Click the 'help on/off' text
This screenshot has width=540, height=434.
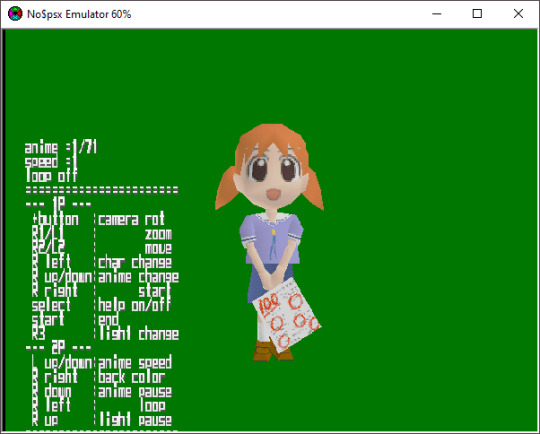click(135, 306)
